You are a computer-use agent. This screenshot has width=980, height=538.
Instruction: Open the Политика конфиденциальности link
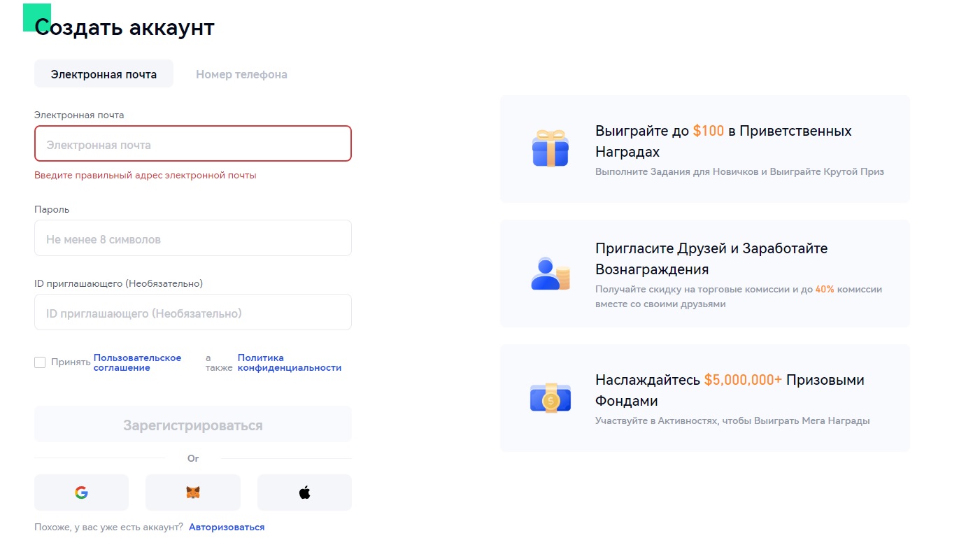289,362
